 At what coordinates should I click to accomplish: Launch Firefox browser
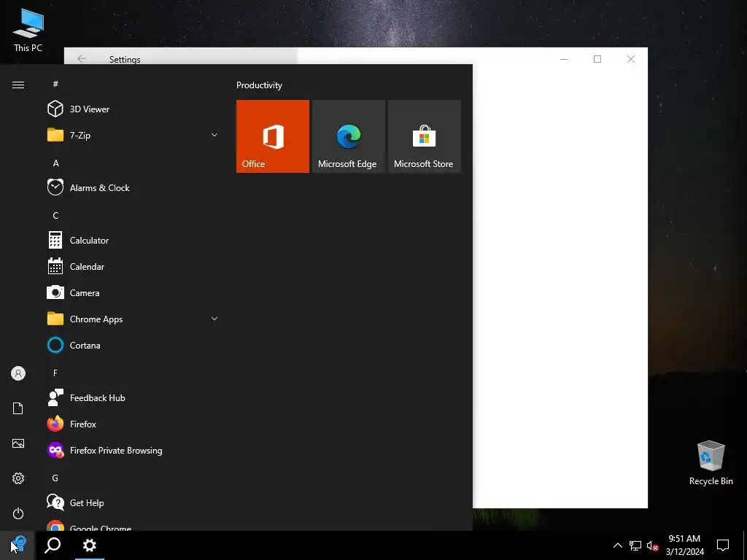pyautogui.click(x=133, y=424)
